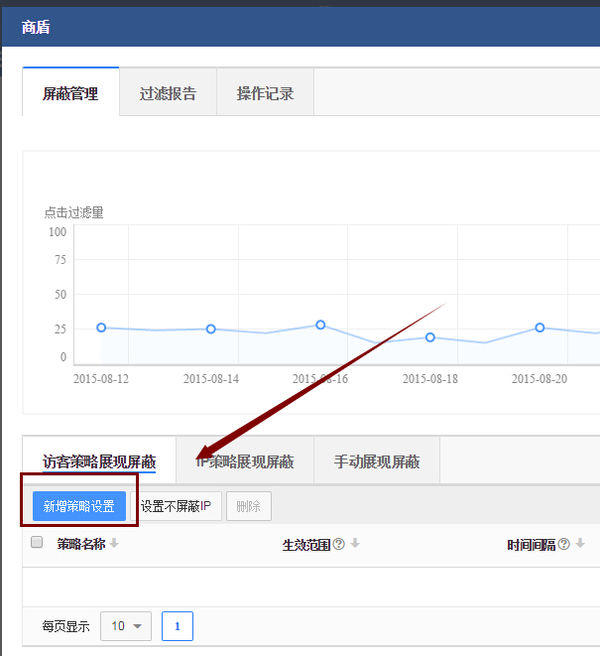Screen dimensions: 600x656
Task: Click the 新增策略设置 button
Action: point(79,506)
